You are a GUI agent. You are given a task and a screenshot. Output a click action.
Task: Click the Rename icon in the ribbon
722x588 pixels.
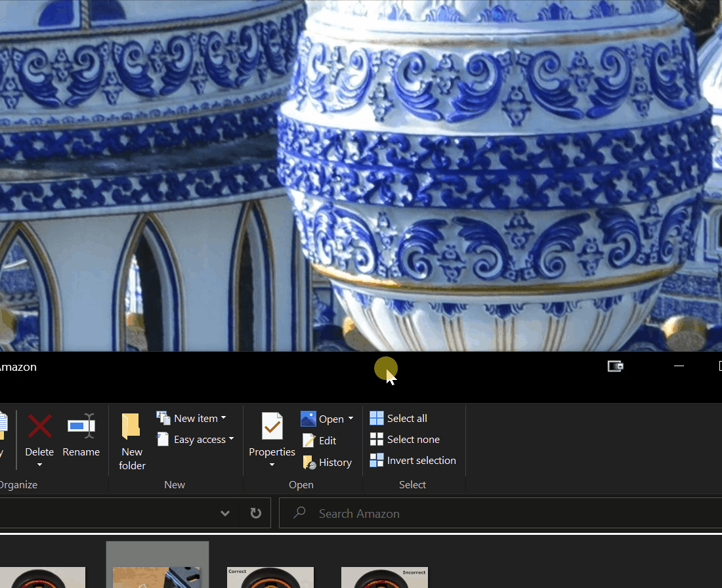(x=81, y=427)
